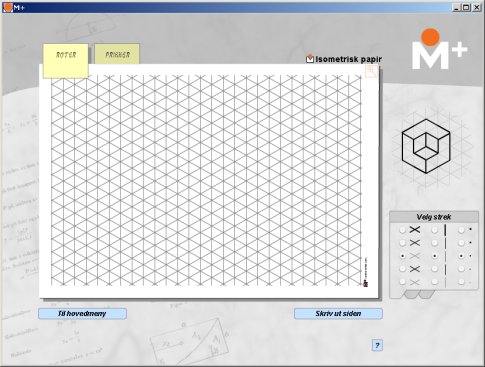
Task: Select the second cross line style
Action: pyautogui.click(x=403, y=243)
